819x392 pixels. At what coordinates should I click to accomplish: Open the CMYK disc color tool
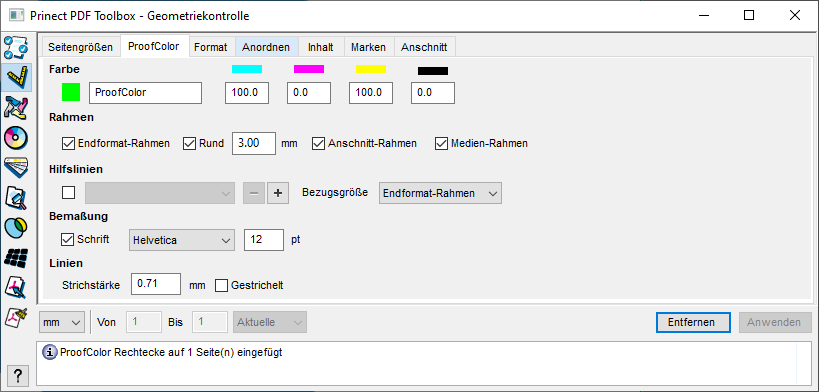click(16, 137)
